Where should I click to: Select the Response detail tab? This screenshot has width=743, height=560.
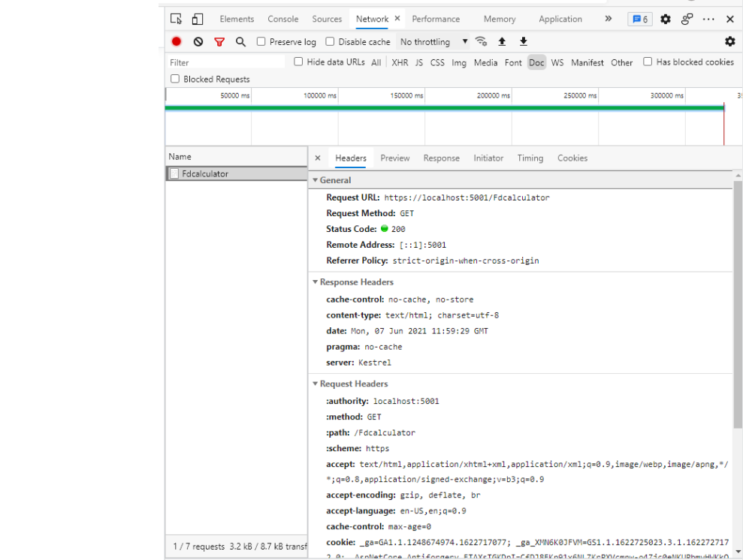(x=441, y=158)
